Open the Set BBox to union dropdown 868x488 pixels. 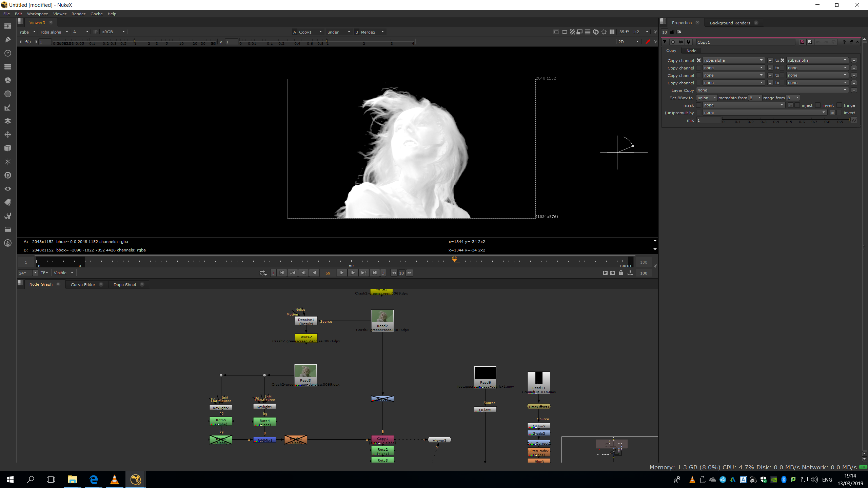(x=707, y=98)
